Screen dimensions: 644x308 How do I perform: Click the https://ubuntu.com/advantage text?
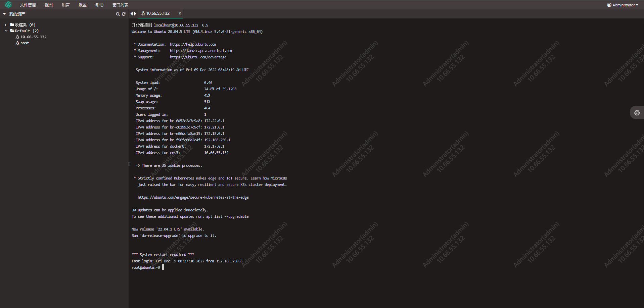pos(198,57)
